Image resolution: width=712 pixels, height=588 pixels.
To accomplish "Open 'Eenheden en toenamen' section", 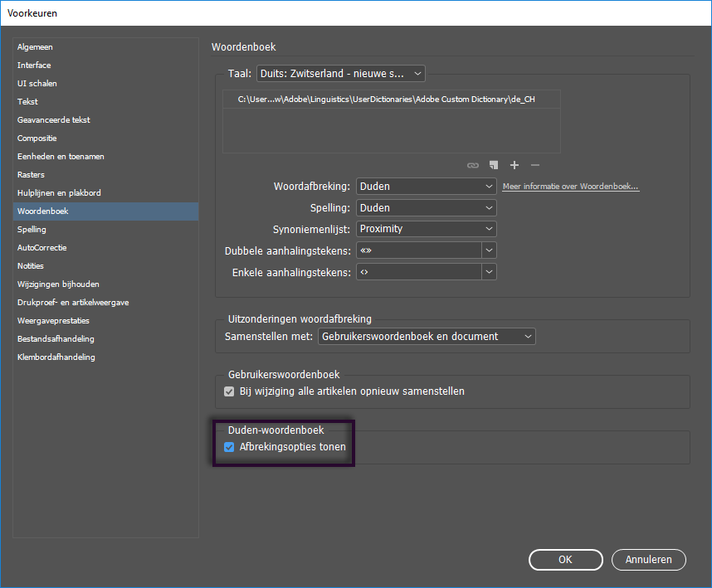I will (105, 157).
